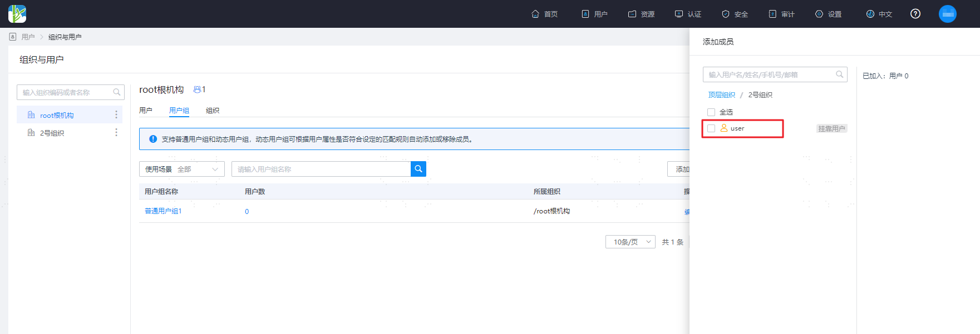Open more options for 2号组织
The image size is (980, 334).
tap(116, 132)
